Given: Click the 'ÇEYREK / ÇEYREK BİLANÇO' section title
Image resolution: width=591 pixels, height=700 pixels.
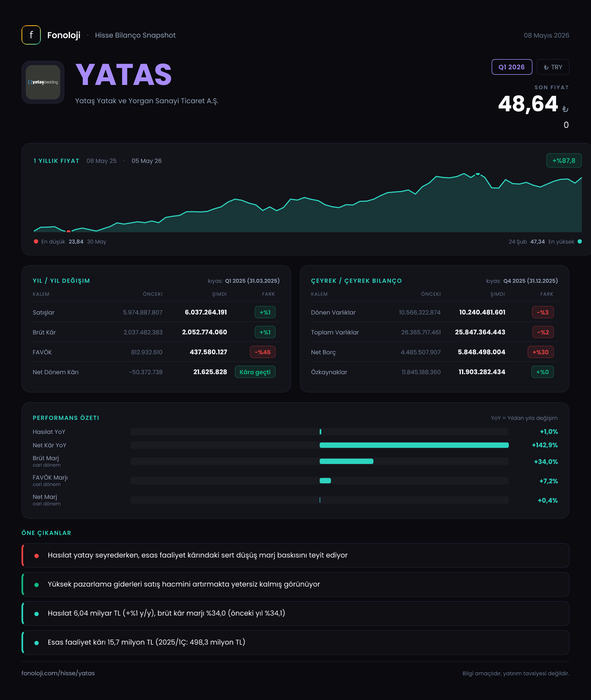Looking at the screenshot, I should [356, 281].
